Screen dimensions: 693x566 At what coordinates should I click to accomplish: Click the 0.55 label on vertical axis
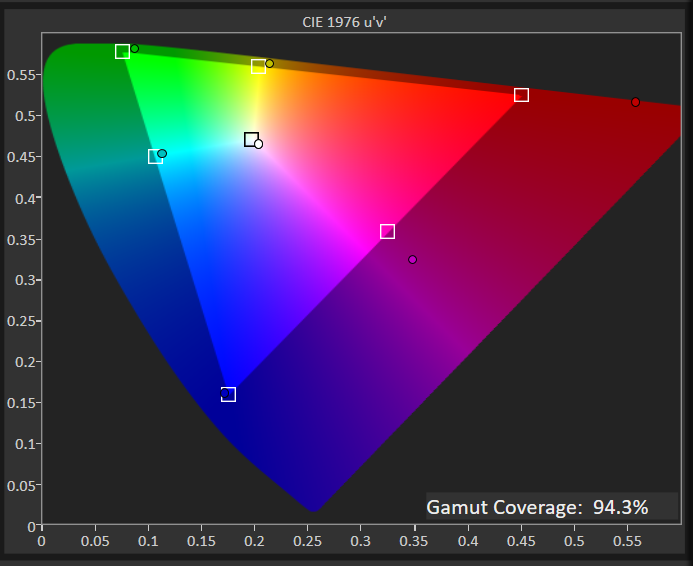[20, 75]
